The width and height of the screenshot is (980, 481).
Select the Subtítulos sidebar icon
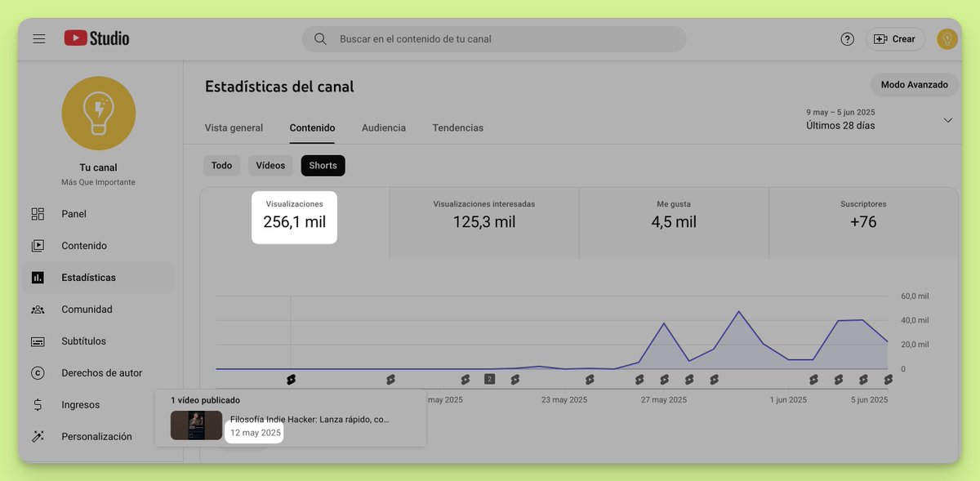(38, 341)
